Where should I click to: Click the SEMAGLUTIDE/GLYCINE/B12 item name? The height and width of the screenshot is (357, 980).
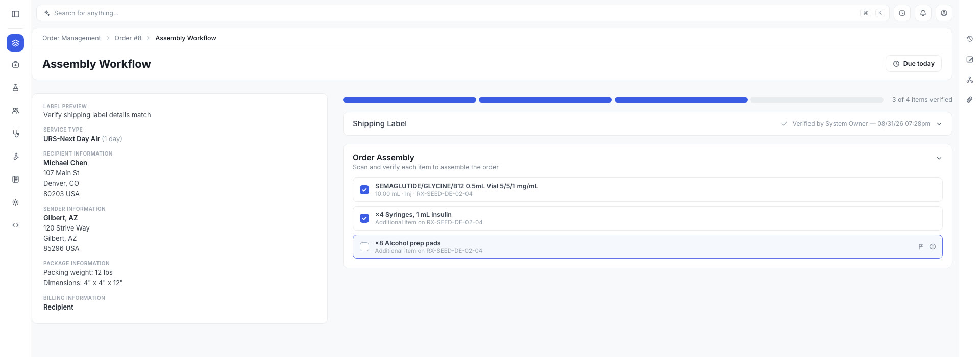point(457,186)
